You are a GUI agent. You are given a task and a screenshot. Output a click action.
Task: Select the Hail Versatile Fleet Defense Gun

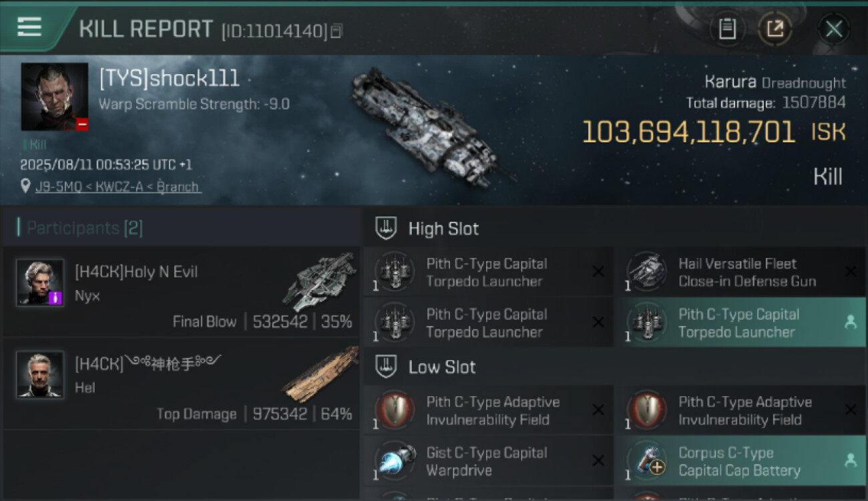click(739, 273)
